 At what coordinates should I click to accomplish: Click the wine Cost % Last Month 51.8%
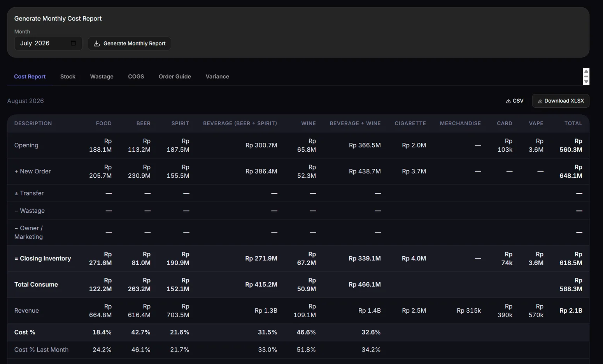(306, 350)
